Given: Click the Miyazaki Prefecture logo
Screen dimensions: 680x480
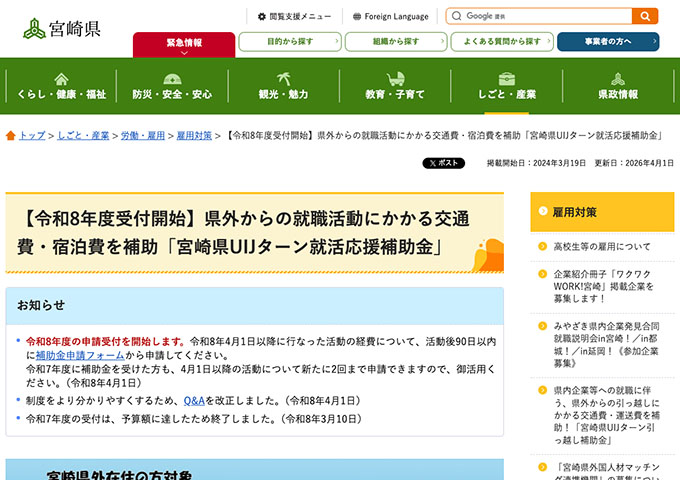Looking at the screenshot, I should (62, 29).
